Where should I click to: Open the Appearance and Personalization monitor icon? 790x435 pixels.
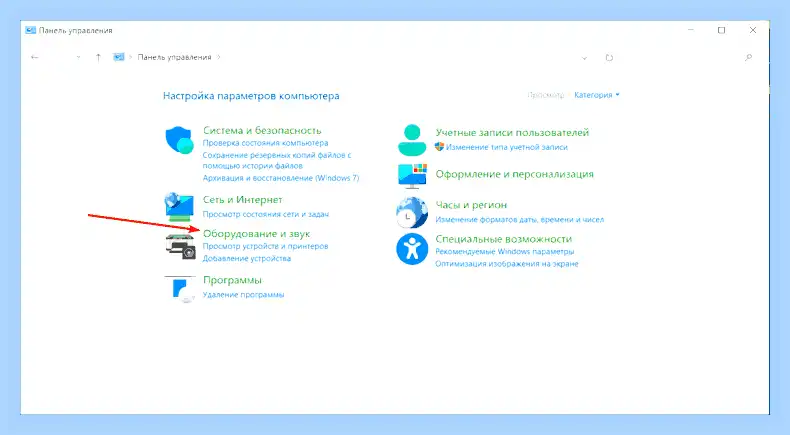(412, 175)
